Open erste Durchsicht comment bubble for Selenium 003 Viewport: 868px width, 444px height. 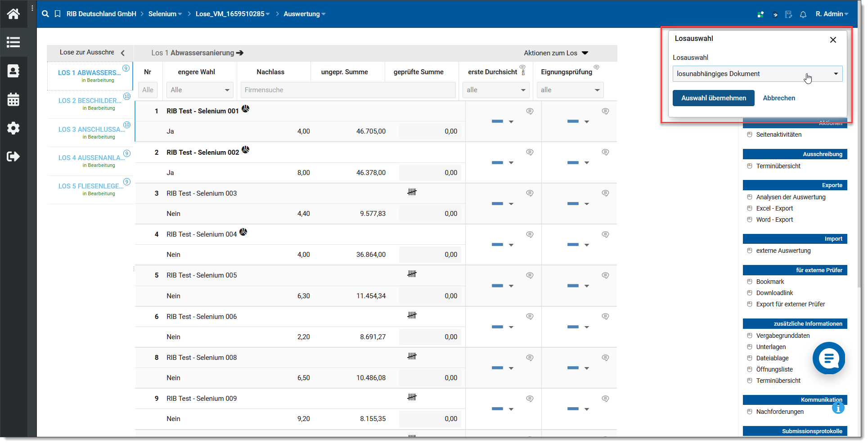[530, 193]
